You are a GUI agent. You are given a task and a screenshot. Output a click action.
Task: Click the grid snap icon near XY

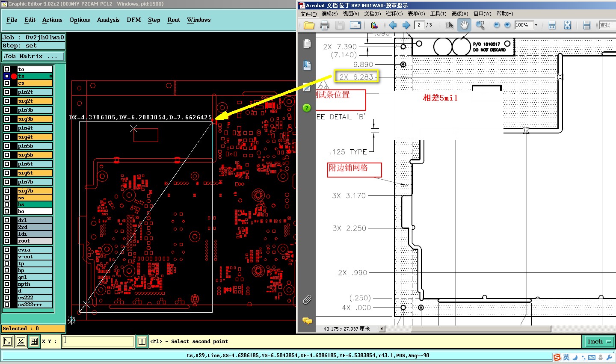click(34, 341)
